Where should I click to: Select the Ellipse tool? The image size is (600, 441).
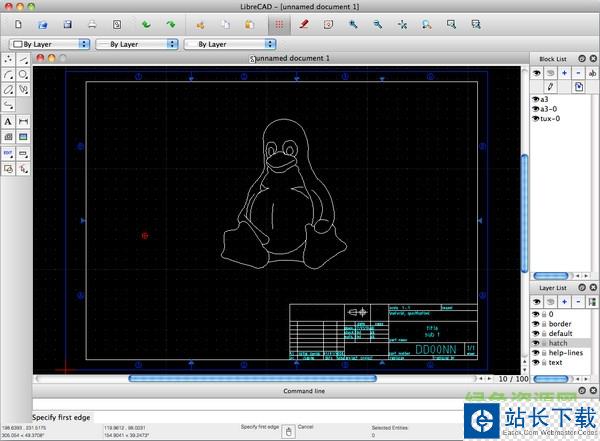(x=9, y=89)
